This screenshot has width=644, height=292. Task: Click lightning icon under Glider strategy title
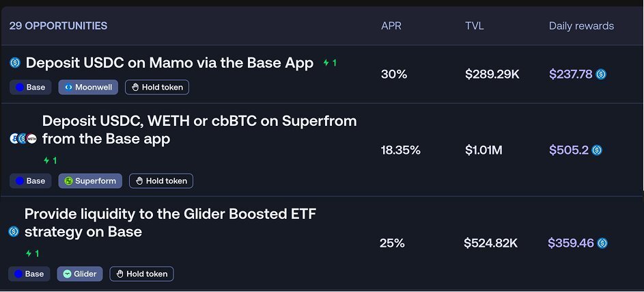(29, 254)
